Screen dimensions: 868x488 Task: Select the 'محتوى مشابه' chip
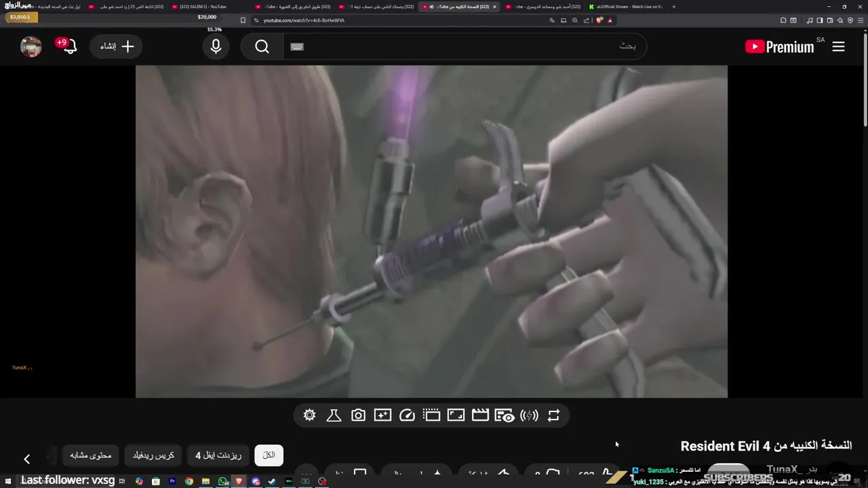coord(91,455)
